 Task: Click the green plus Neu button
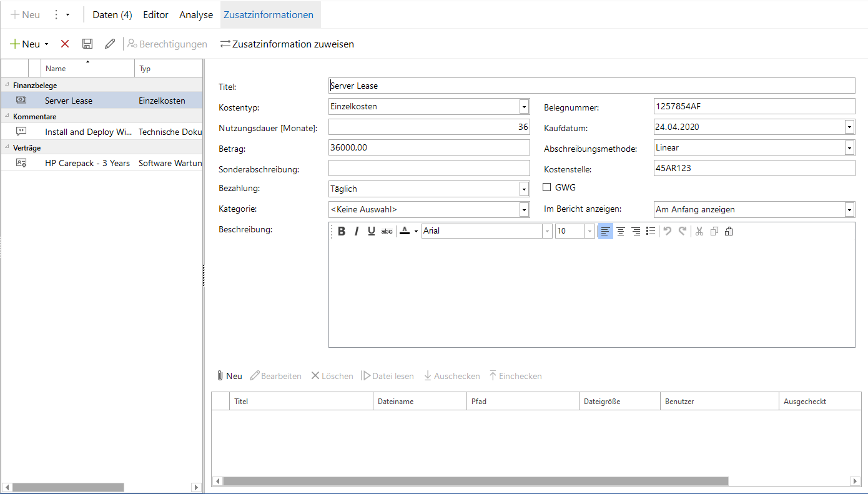coord(25,44)
